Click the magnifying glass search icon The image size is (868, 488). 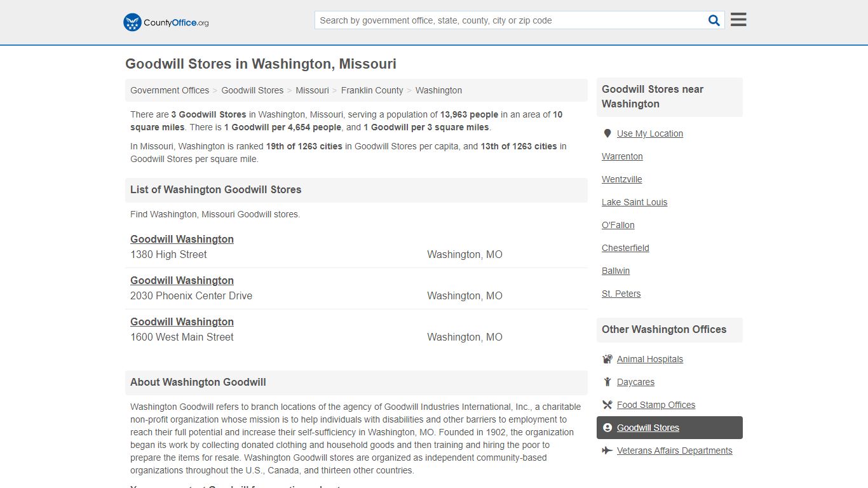click(714, 20)
